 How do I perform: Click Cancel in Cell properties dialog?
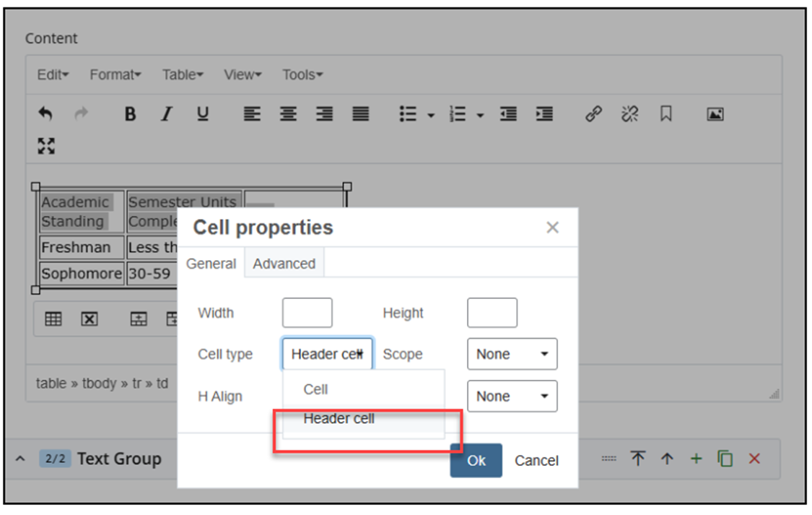click(536, 461)
